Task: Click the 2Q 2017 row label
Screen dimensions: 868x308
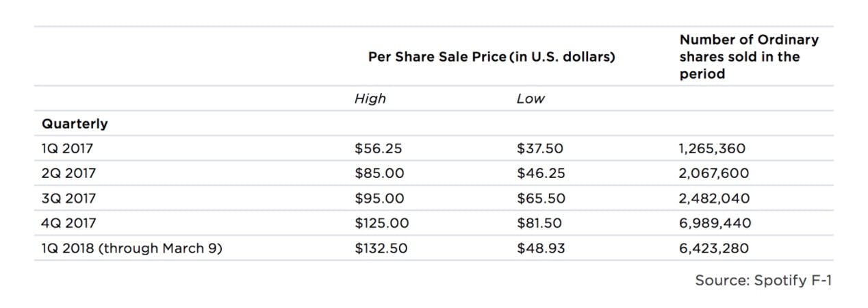Action: [68, 173]
